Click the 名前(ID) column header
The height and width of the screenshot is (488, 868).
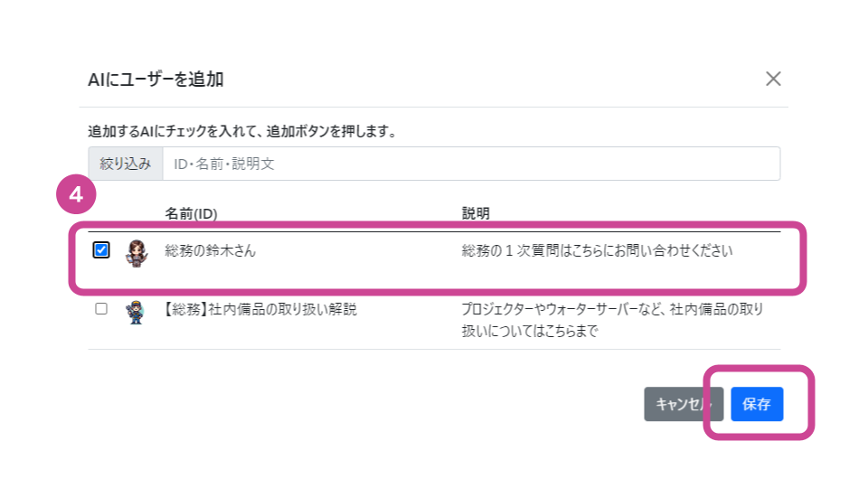[x=191, y=213]
